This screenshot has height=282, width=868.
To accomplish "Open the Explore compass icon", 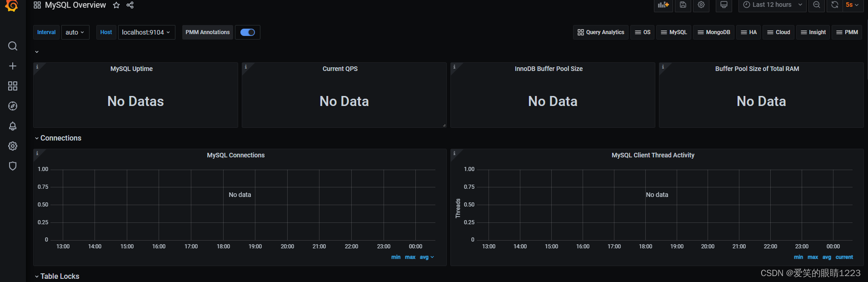I will point(13,106).
